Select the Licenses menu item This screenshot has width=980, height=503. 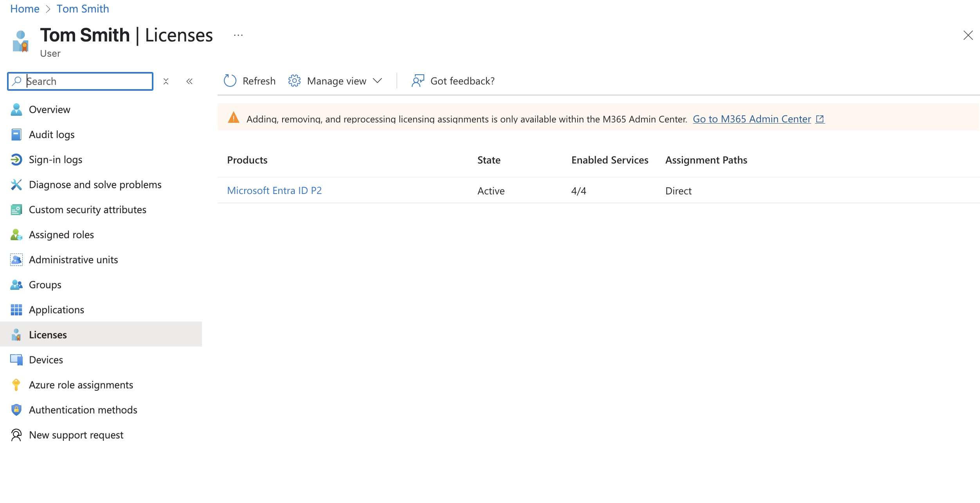pyautogui.click(x=101, y=334)
